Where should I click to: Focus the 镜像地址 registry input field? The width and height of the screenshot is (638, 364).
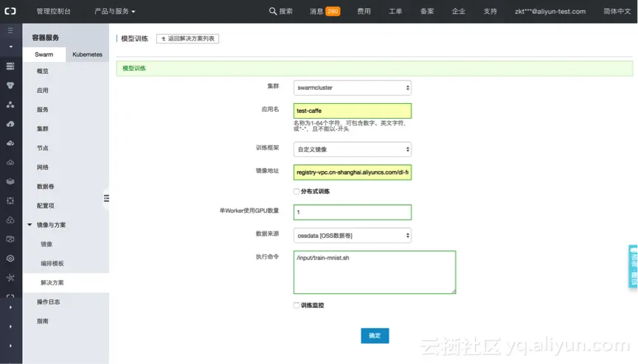tap(353, 172)
